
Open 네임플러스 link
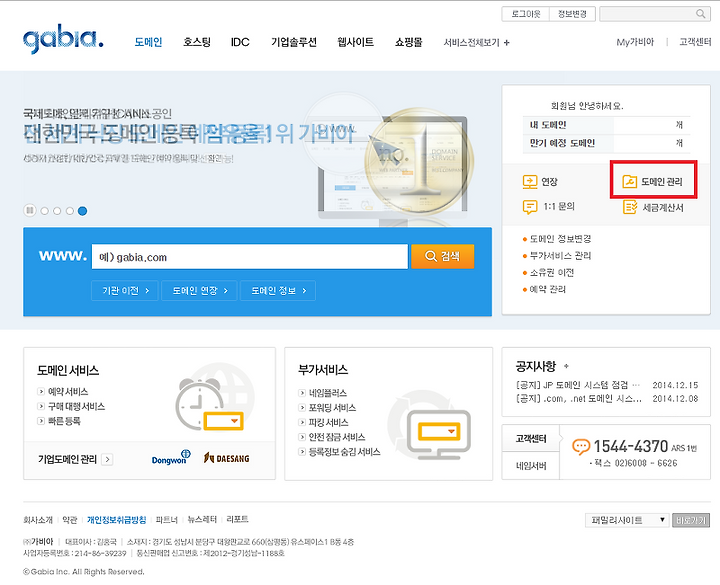(328, 393)
